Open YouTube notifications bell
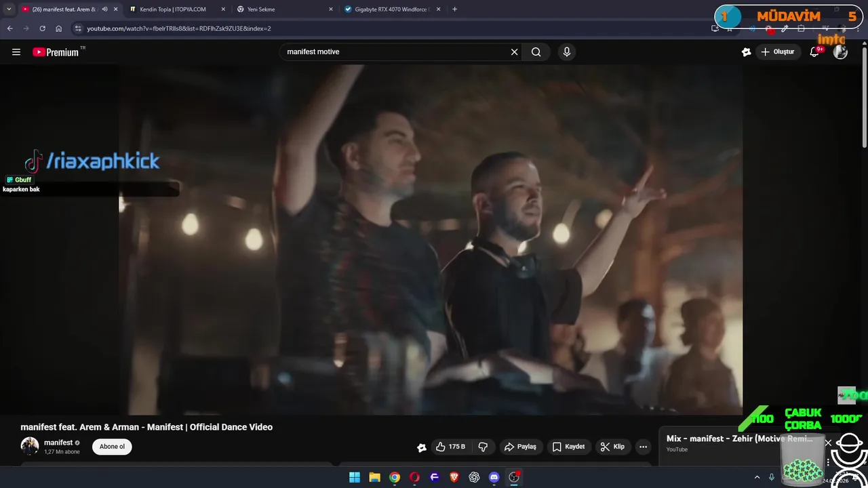The image size is (868, 488). click(x=815, y=52)
